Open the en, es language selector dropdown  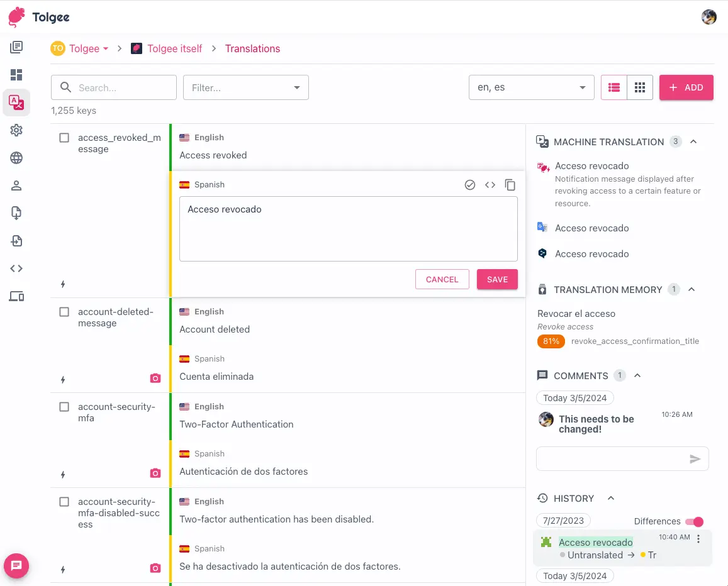pyautogui.click(x=531, y=87)
